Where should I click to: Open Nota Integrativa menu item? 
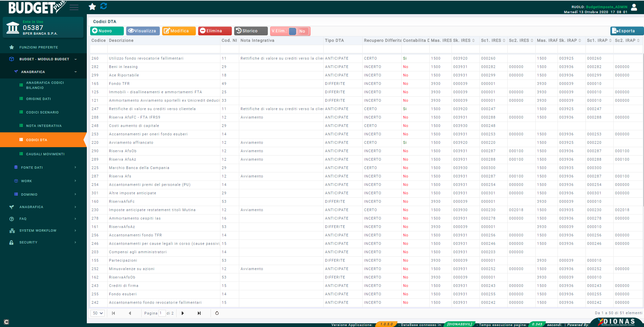point(44,126)
